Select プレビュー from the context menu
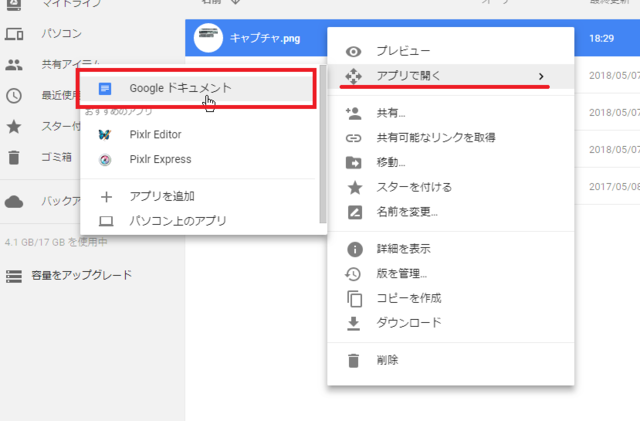Image resolution: width=640 pixels, height=421 pixels. point(403,51)
